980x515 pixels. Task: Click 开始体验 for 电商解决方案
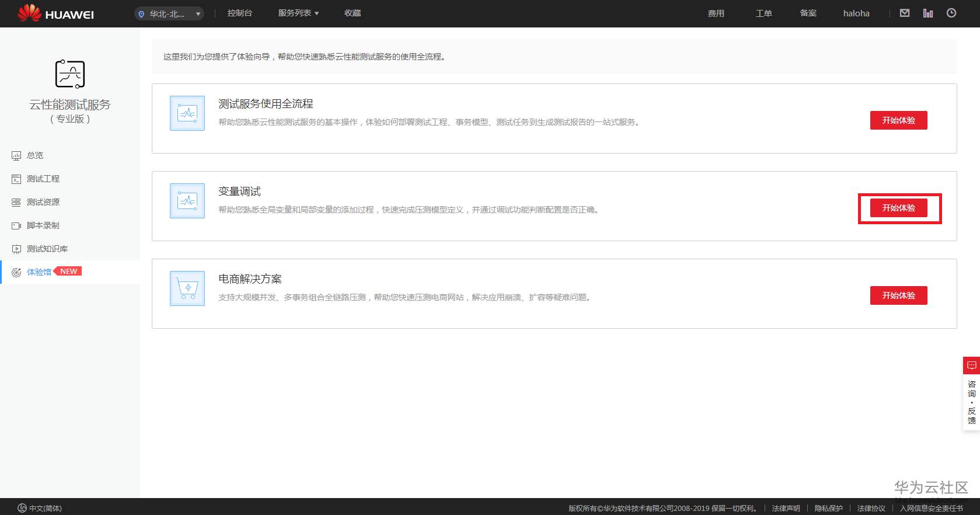[x=899, y=295]
